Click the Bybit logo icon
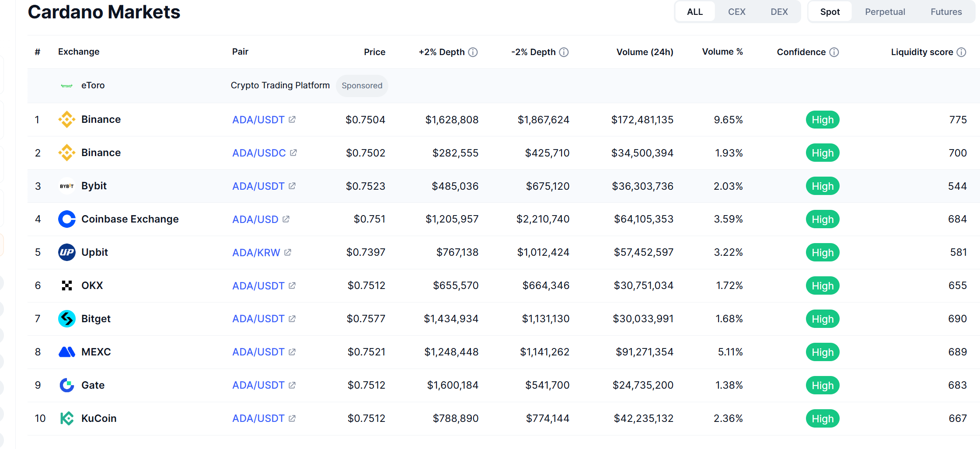 (x=67, y=186)
